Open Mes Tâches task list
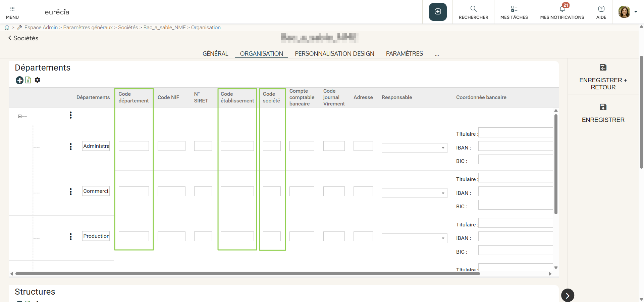The width and height of the screenshot is (644, 302). (514, 12)
